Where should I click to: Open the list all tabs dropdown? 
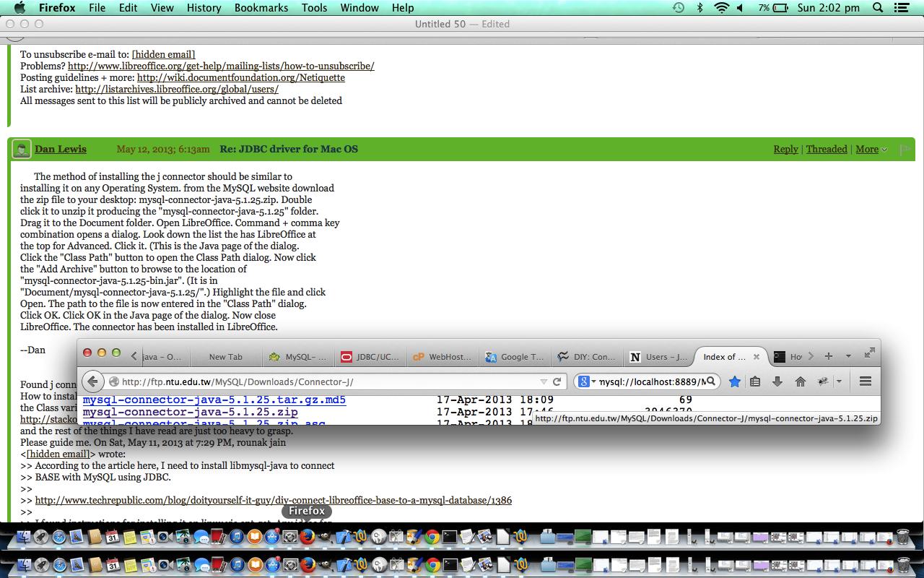848,356
